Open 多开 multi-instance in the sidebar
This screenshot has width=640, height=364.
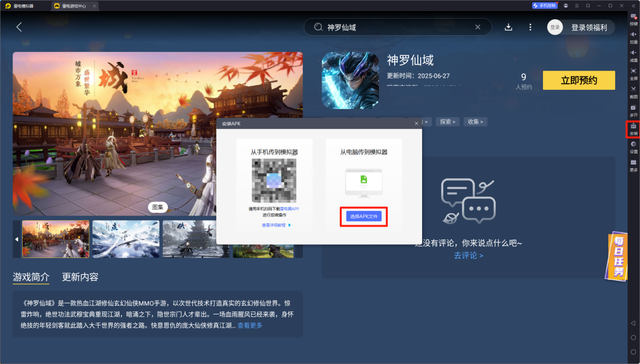click(x=633, y=111)
